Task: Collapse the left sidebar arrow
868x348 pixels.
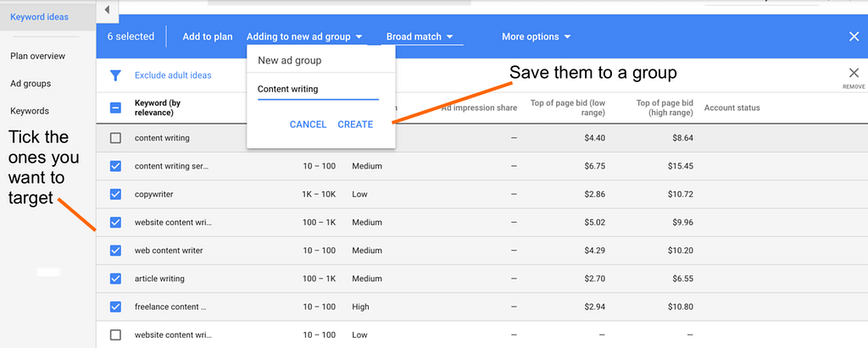Action: [x=107, y=8]
